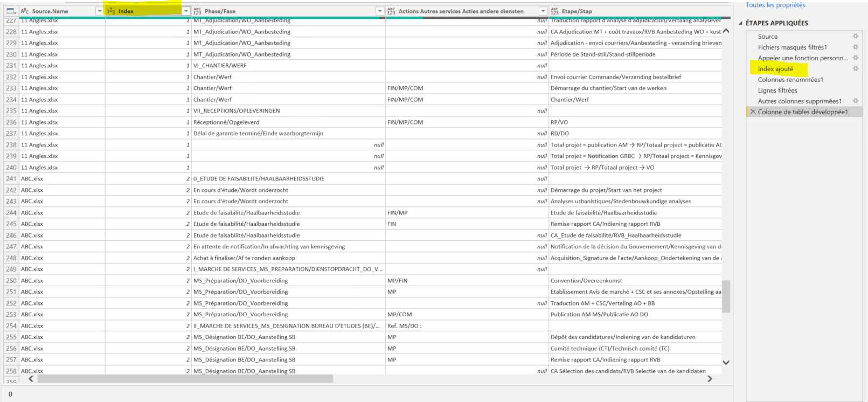Screen dimensions: 868x402
Task: Open settings gear for Source step
Action: point(855,36)
